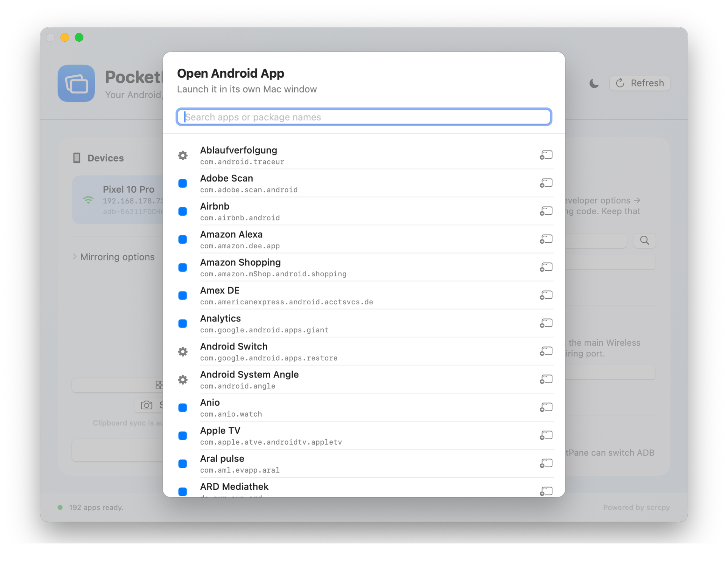Click launch-window icon for Apple TV

point(546,436)
